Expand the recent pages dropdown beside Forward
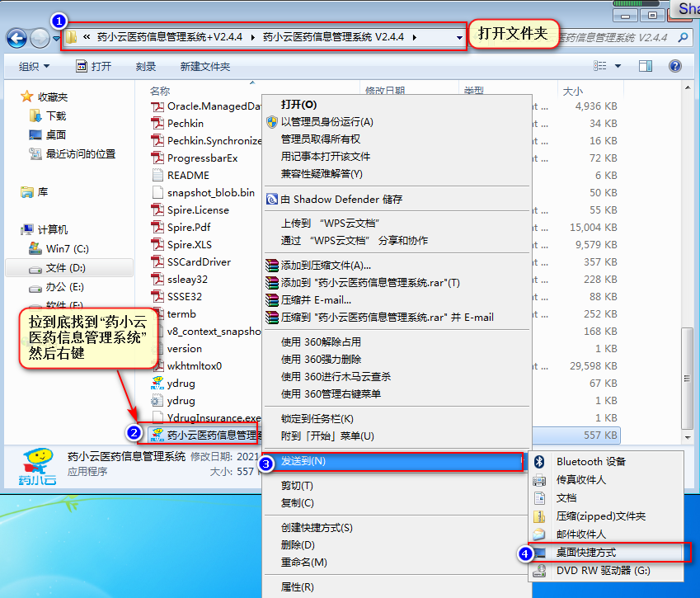This screenshot has height=598, width=700. 56,39
